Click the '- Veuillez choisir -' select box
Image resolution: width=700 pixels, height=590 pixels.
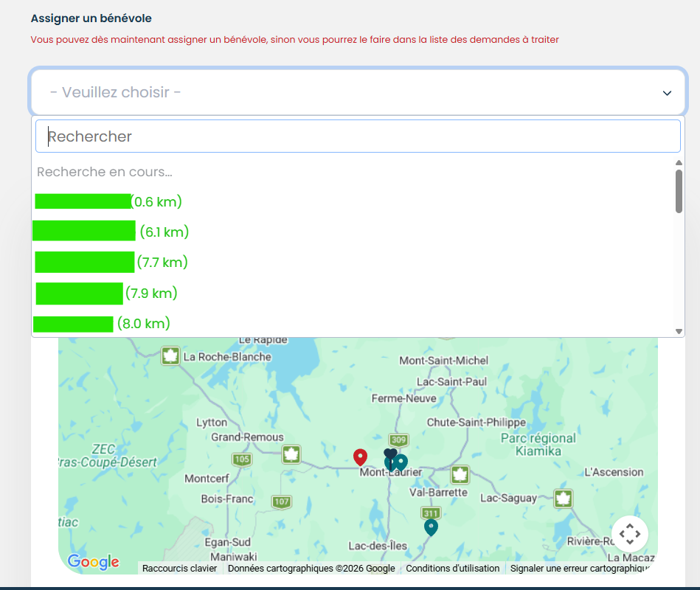(347, 93)
